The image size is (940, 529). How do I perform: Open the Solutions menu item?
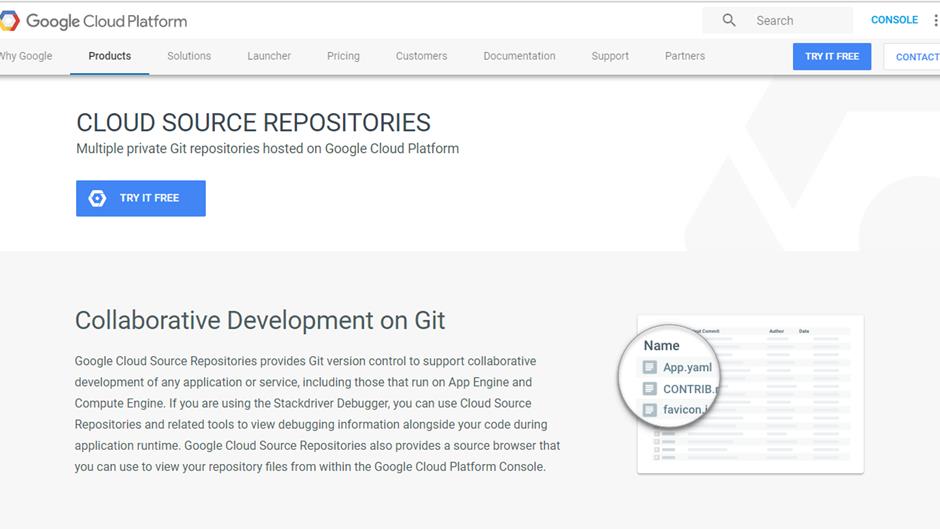click(189, 56)
